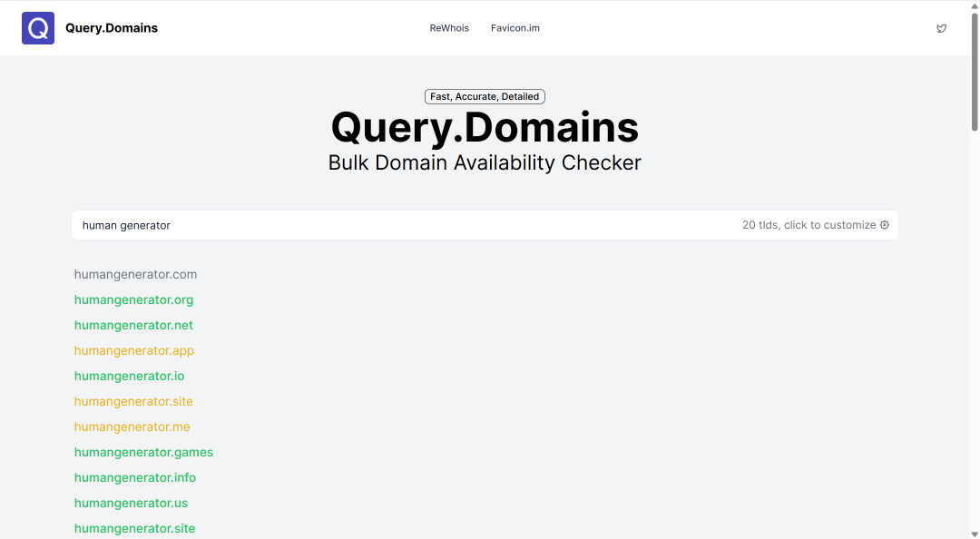Choose humangenerator.games result
The image size is (980, 539).
(x=143, y=452)
